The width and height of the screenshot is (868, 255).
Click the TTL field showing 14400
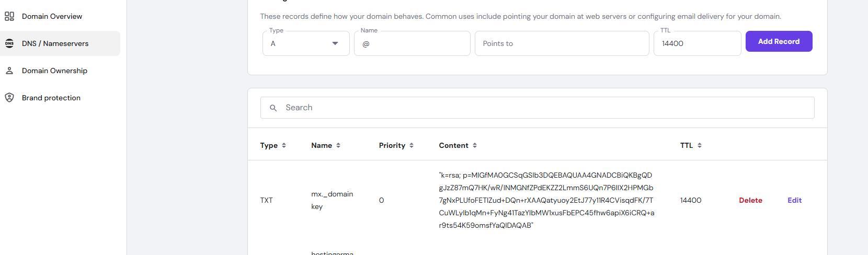tap(696, 43)
